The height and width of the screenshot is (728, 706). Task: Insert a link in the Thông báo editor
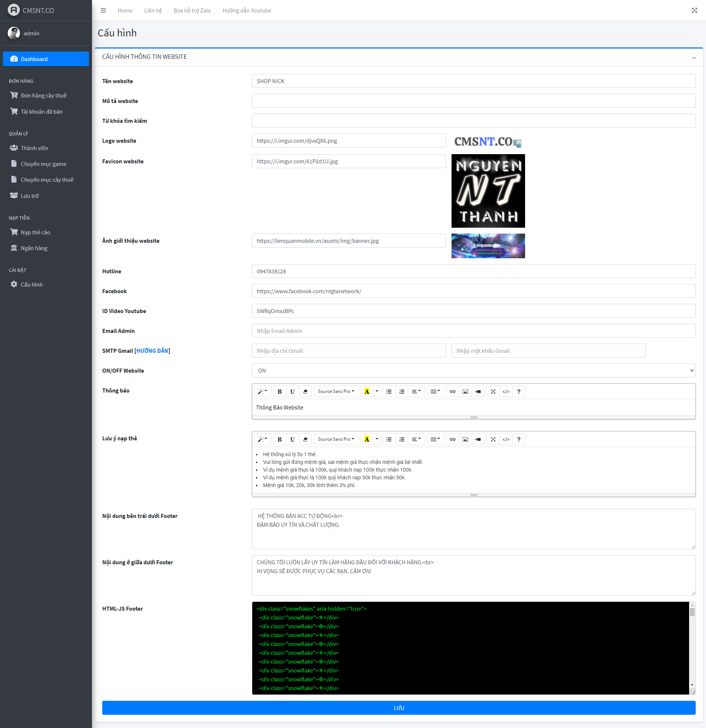453,391
